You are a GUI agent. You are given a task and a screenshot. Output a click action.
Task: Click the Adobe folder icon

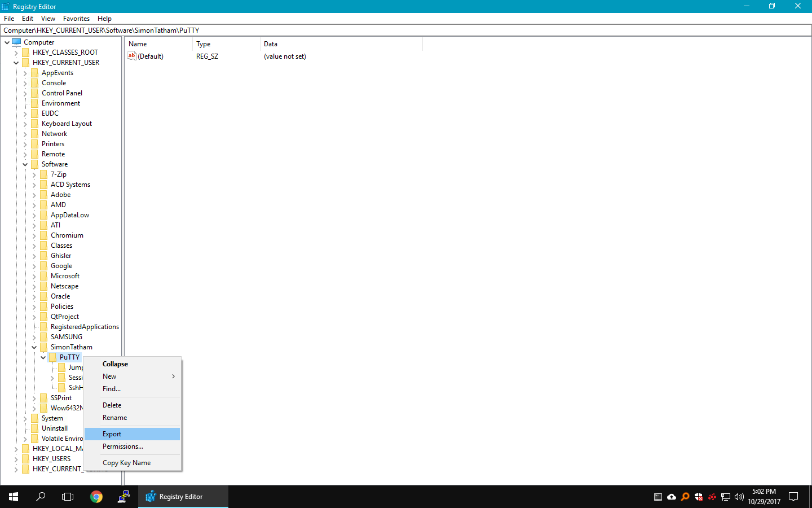pyautogui.click(x=44, y=195)
